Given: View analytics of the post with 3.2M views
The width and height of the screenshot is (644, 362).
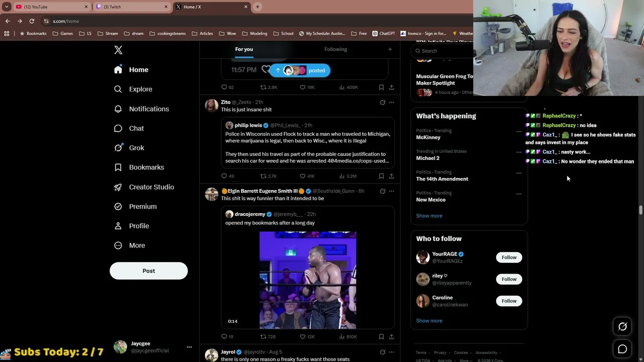Looking at the screenshot, I should (x=348, y=176).
